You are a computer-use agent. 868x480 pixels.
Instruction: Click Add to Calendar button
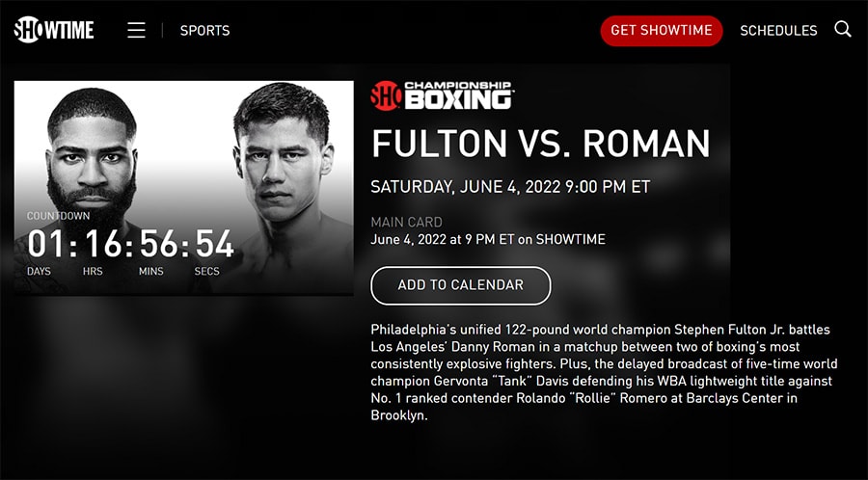[x=461, y=285]
